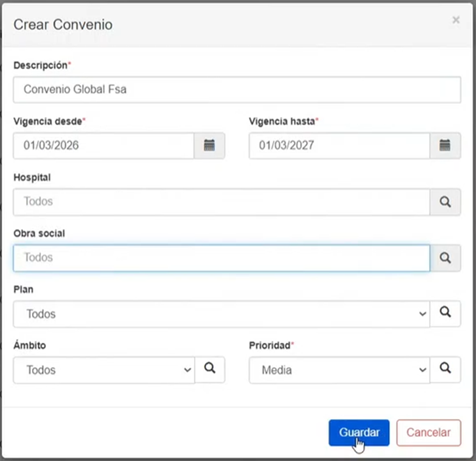Click the Prioridad search magnifier
The width and height of the screenshot is (476, 461).
(445, 370)
